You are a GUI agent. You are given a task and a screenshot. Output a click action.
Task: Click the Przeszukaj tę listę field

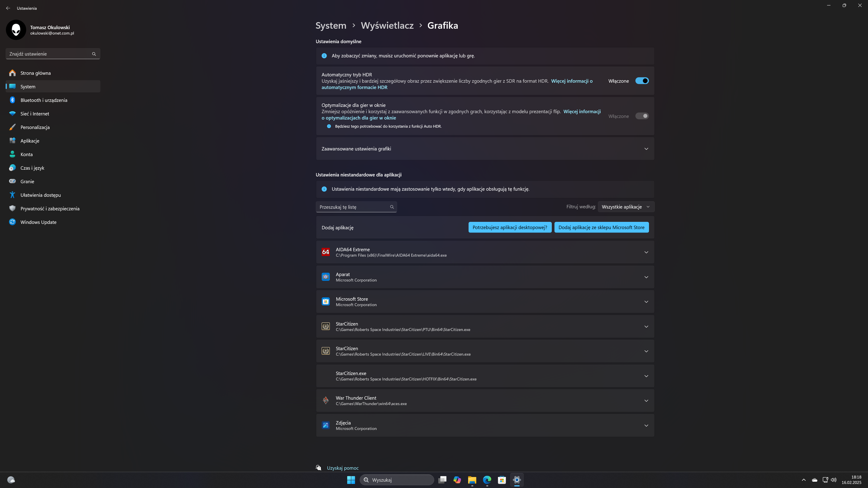(x=353, y=207)
